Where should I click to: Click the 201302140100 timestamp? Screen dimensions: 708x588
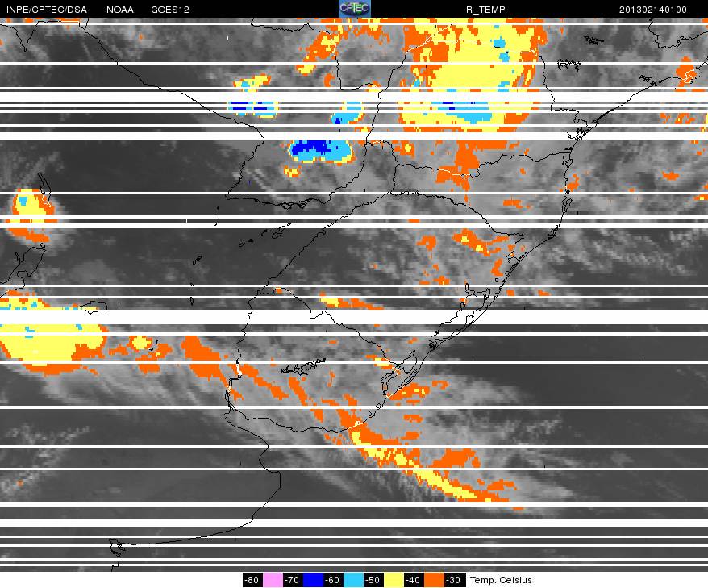[653, 10]
